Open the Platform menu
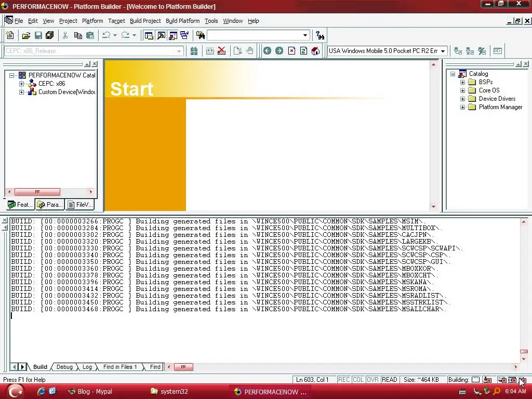The image size is (532, 399). coord(92,21)
